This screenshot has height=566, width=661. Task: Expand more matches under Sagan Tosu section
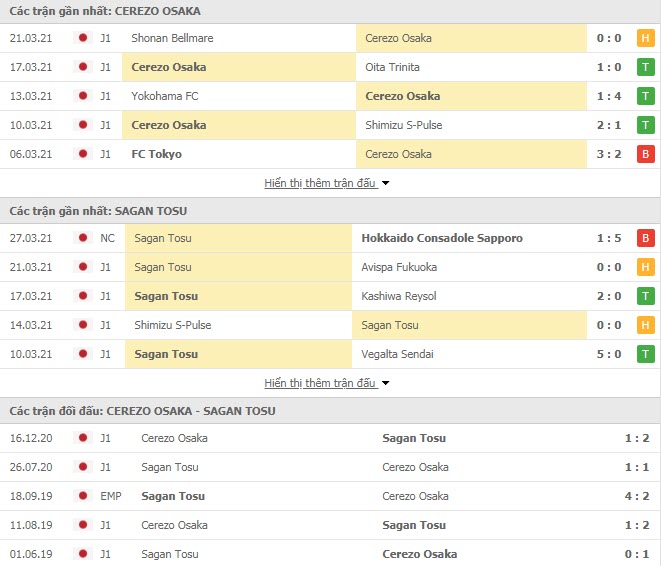click(320, 384)
